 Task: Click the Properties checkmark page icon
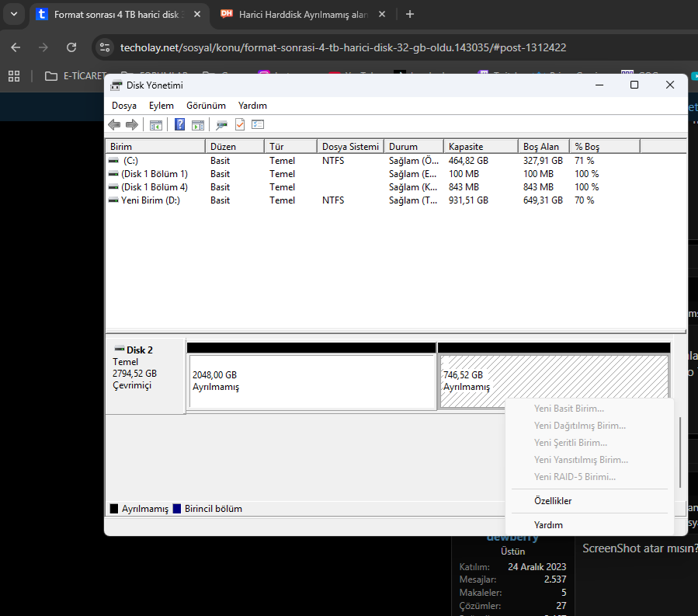pyautogui.click(x=240, y=124)
